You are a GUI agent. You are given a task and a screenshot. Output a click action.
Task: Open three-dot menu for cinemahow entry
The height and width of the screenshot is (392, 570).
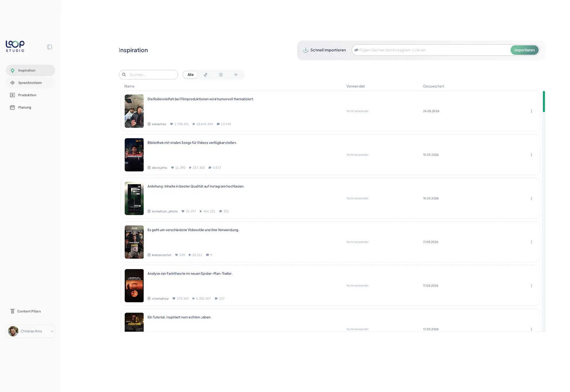pos(531,285)
